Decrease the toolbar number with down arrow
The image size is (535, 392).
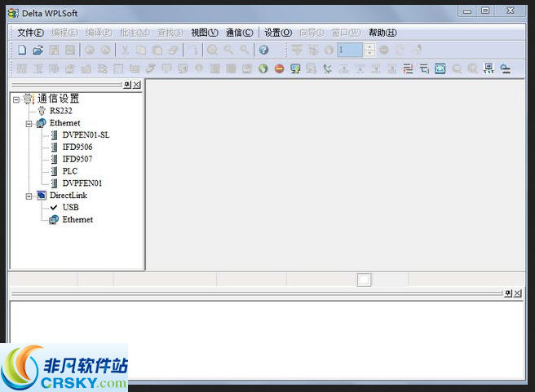tap(369, 53)
